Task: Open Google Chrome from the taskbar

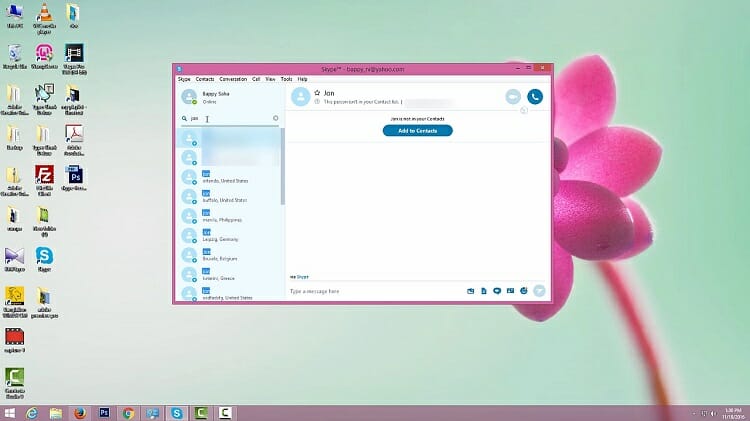Action: [128, 413]
